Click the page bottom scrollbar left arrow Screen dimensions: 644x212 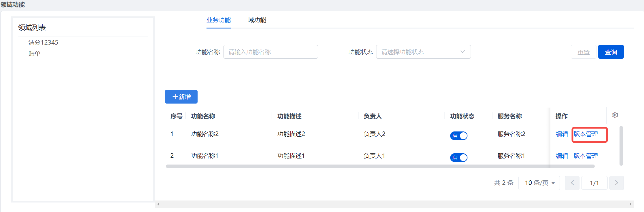pos(158,204)
